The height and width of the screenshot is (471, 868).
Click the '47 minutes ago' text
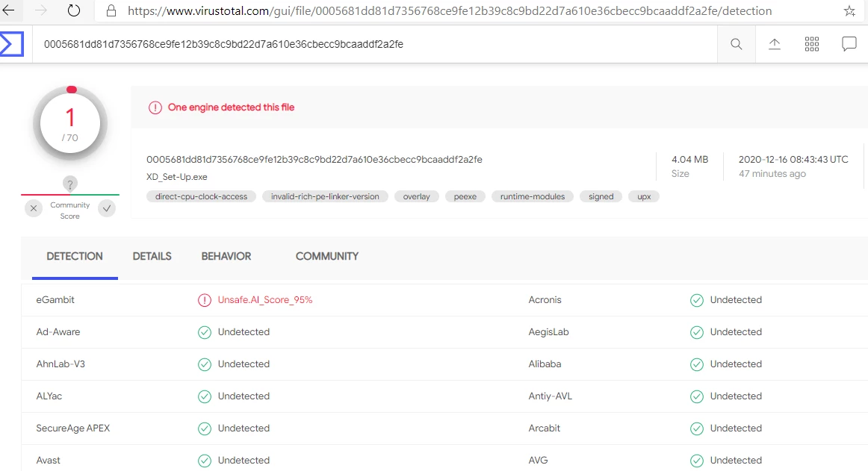[772, 174]
